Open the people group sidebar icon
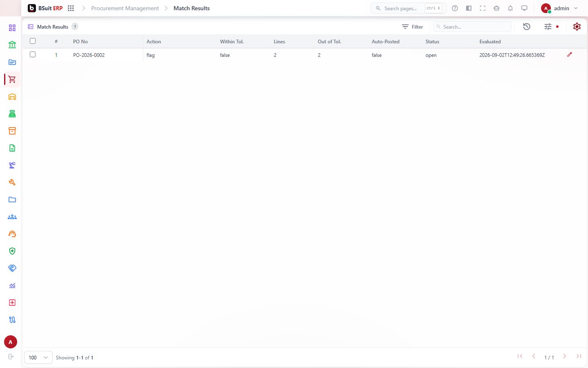The width and height of the screenshot is (588, 368). (12, 217)
